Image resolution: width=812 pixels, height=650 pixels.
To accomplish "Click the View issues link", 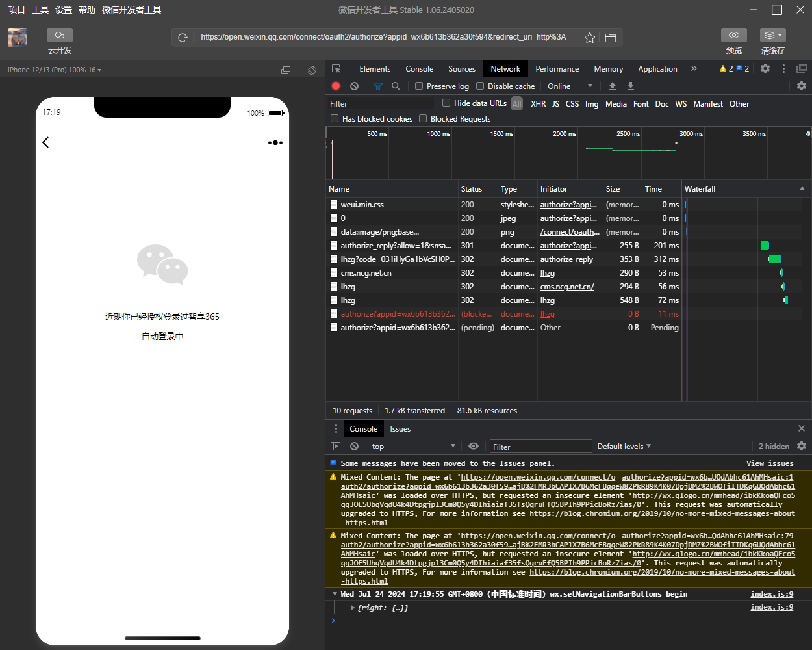I will (x=770, y=463).
